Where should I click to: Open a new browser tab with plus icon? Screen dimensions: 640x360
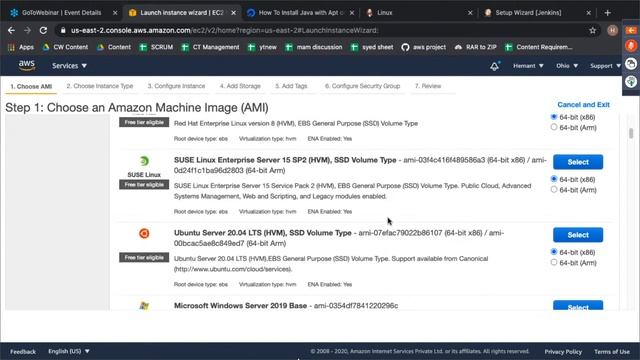[x=607, y=13]
